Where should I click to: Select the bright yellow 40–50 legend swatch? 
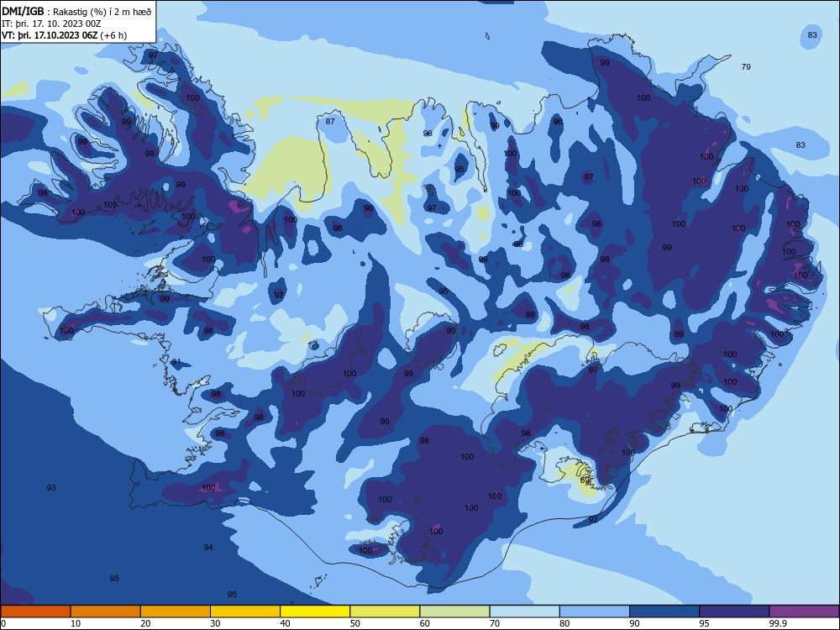pyautogui.click(x=315, y=612)
